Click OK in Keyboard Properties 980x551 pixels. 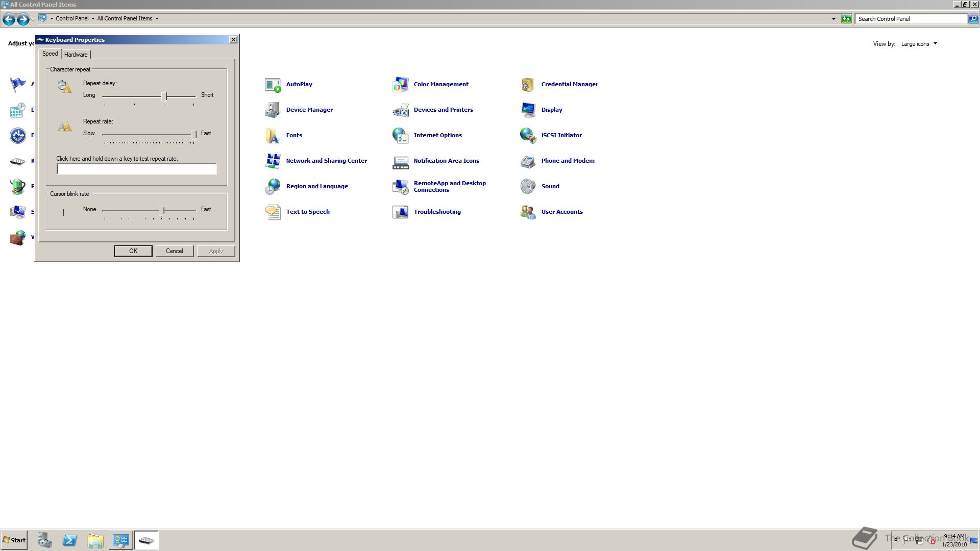coord(133,251)
